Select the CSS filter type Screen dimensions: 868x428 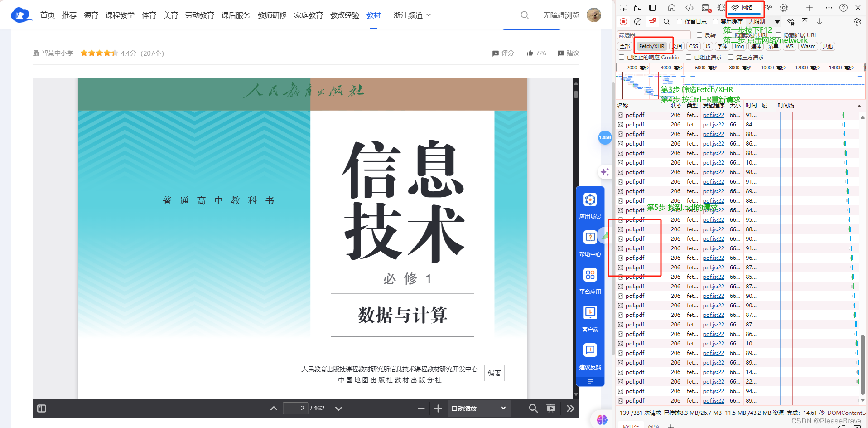693,46
